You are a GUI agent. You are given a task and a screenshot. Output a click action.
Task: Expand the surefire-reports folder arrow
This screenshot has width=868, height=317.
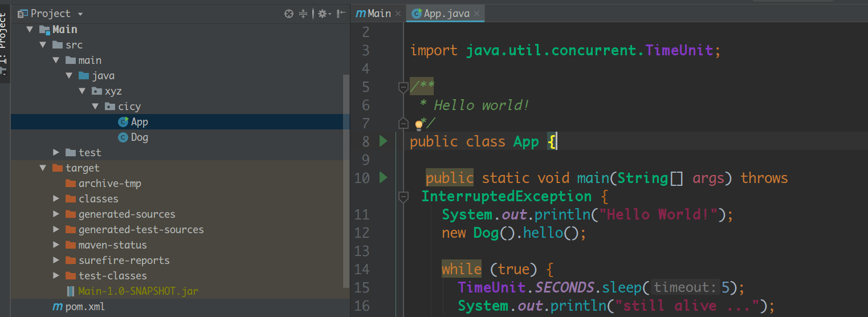click(x=56, y=260)
